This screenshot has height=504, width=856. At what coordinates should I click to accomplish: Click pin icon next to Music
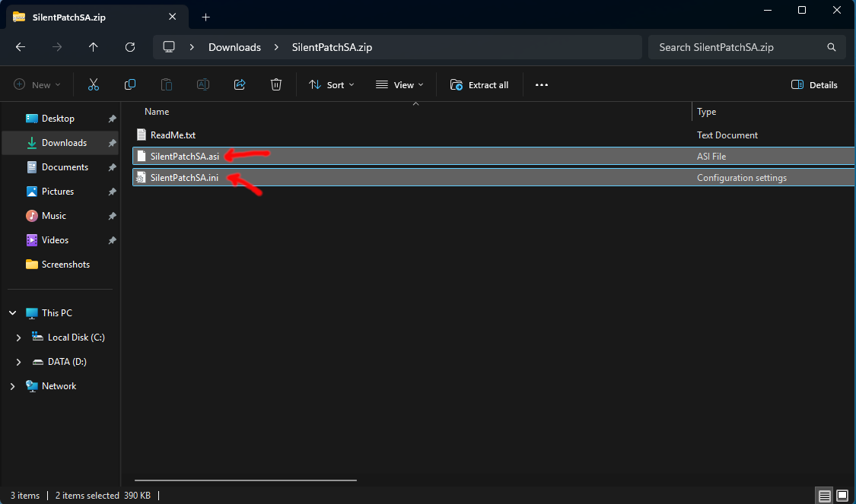pyautogui.click(x=112, y=216)
